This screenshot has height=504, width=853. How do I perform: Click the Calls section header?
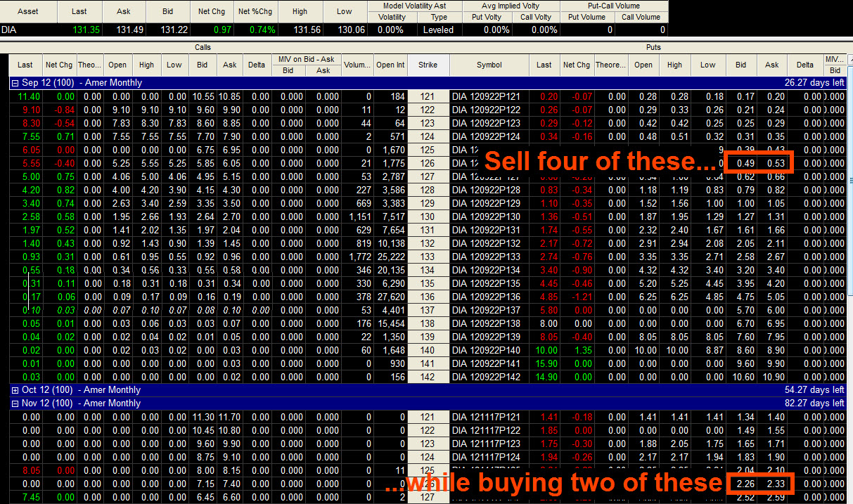(x=203, y=47)
